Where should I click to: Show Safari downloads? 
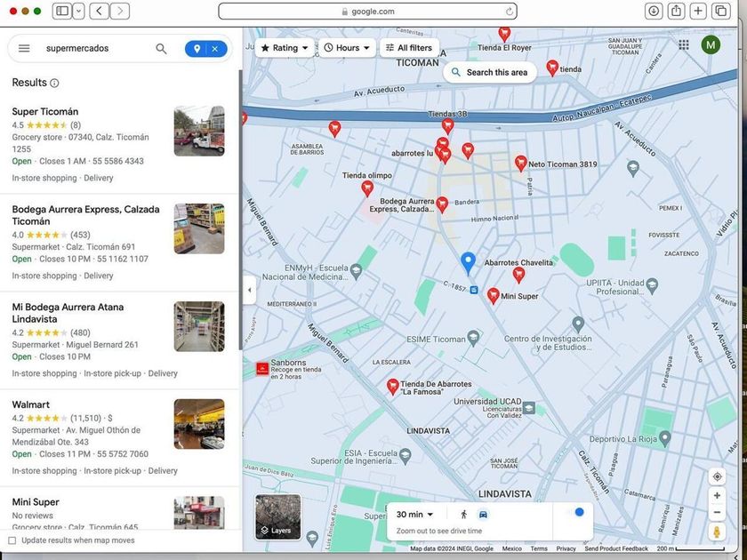tap(654, 11)
